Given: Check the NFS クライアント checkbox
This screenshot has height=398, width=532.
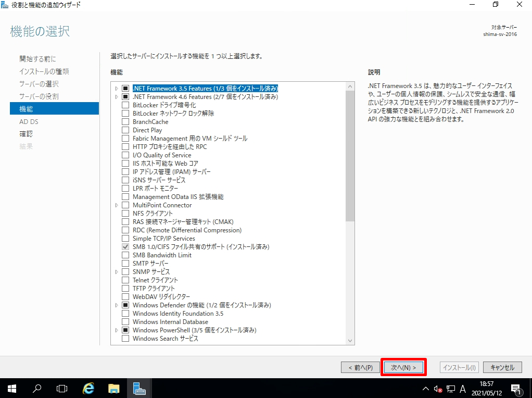Looking at the screenshot, I should click(x=125, y=213).
